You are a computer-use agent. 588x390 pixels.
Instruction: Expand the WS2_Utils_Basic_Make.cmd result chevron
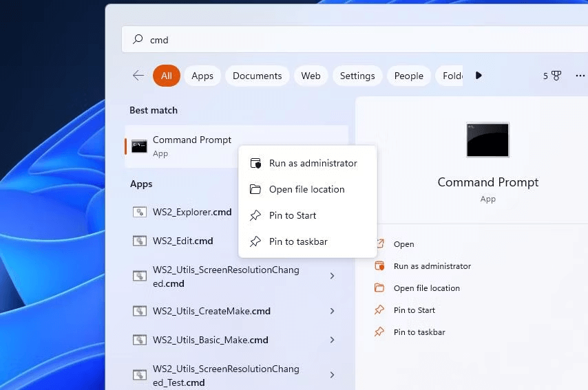(332, 340)
